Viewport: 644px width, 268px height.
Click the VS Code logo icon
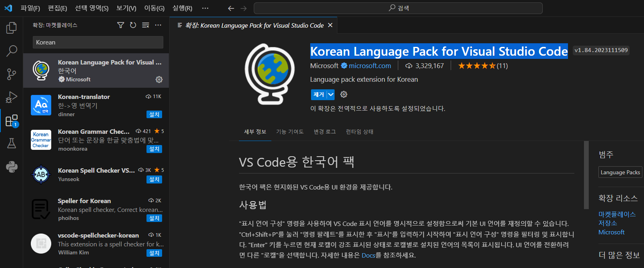pyautogui.click(x=8, y=8)
